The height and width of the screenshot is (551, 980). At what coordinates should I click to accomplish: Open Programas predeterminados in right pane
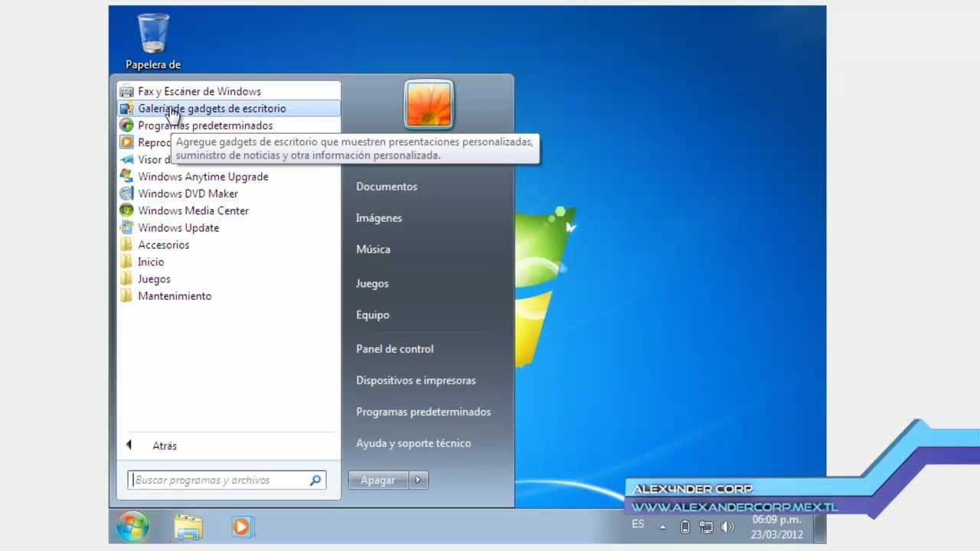tap(423, 412)
